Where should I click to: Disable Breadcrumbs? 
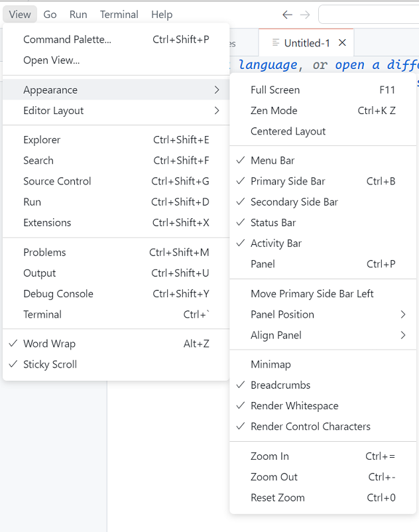278,385
